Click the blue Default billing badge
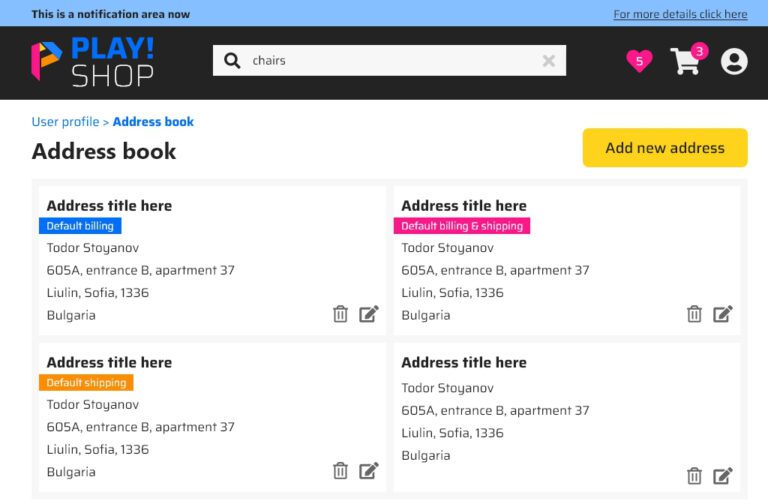Image resolution: width=768 pixels, height=504 pixels. click(80, 226)
